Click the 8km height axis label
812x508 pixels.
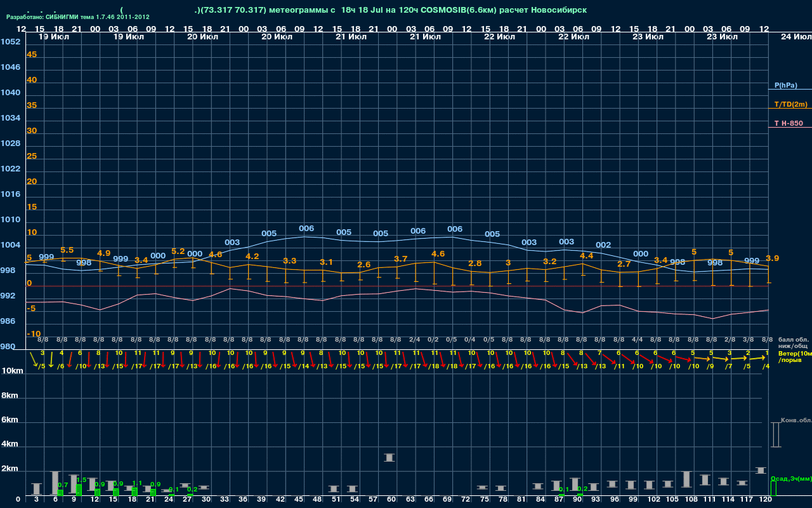[x=9, y=395]
